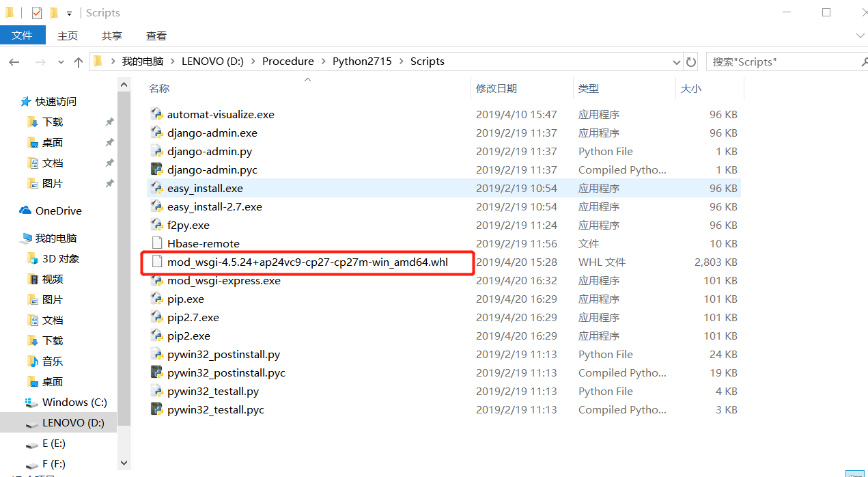Unpin 桌面 from quick access
This screenshot has height=477, width=868.
[109, 142]
